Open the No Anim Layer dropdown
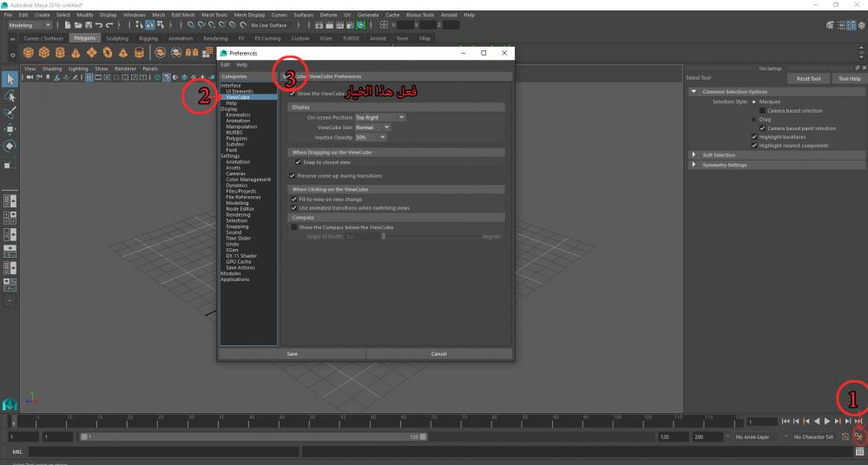The image size is (868, 465). (x=756, y=436)
